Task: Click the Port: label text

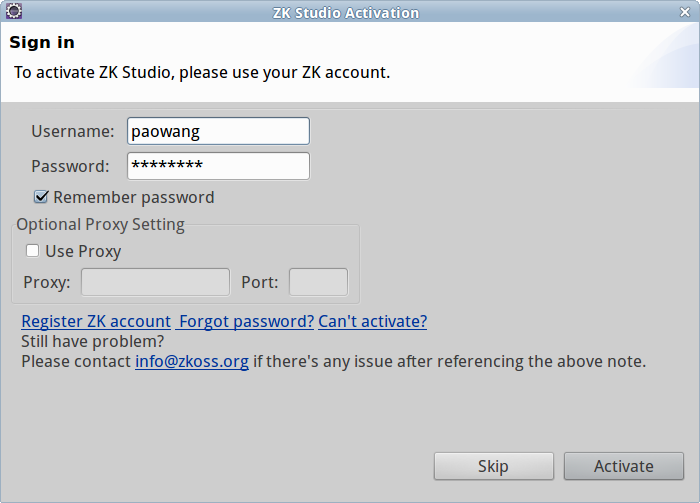Action: 260,282
